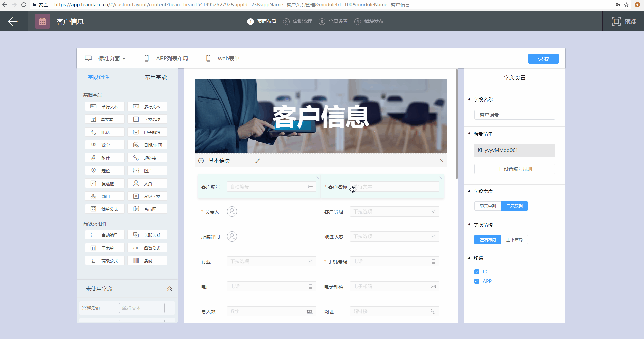Delete the 客户编号 field via its X
Viewport: 644px width, 339px height.
pyautogui.click(x=317, y=178)
